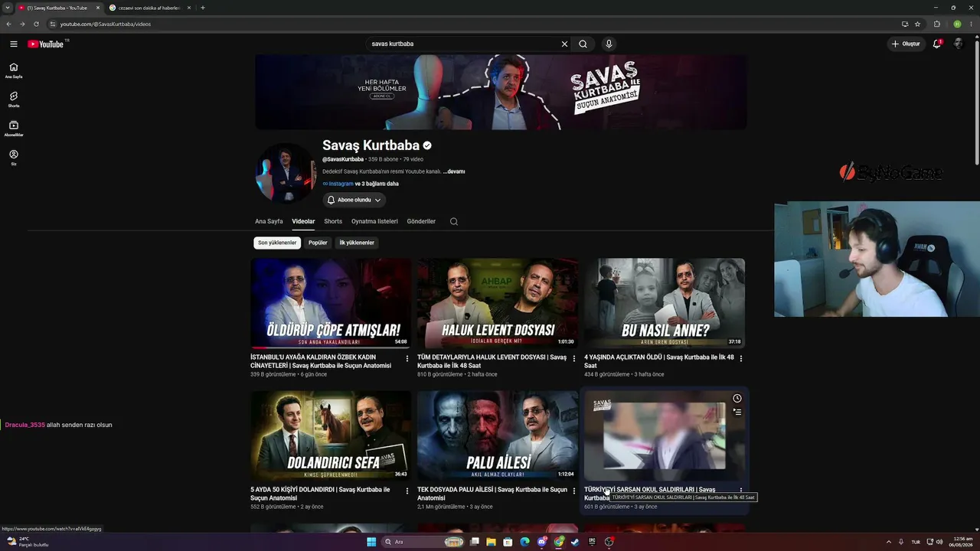Open the Windows Start menu
This screenshot has height=551, width=980.
click(x=371, y=542)
